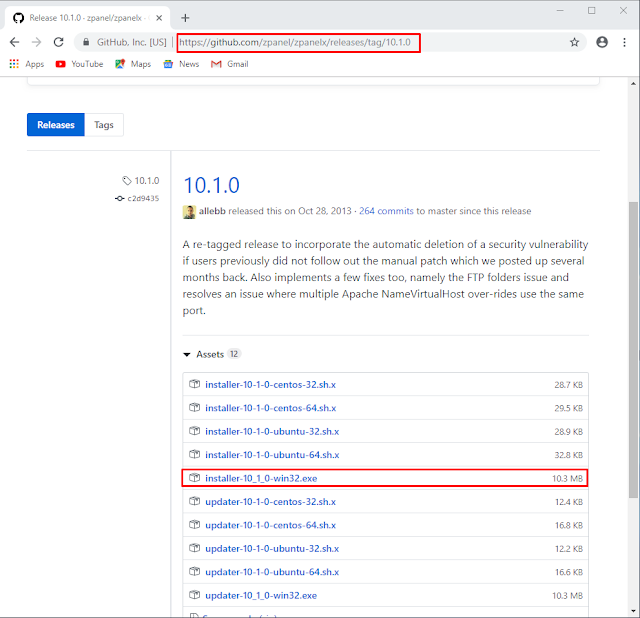Reload the page with refresh icon
Viewport: 640px width, 618px height.
click(59, 42)
